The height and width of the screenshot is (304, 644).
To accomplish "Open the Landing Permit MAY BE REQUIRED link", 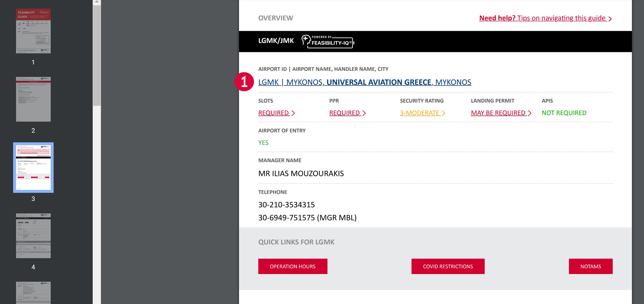I will (501, 113).
